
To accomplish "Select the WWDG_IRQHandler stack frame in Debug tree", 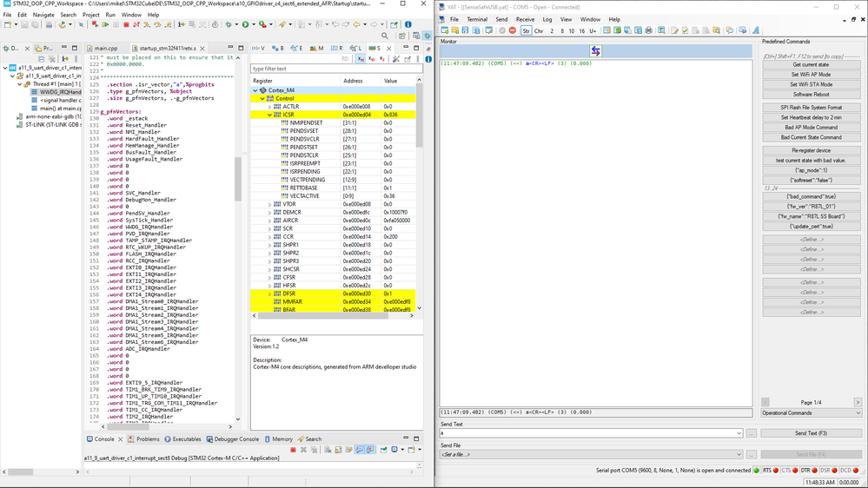I will (x=56, y=92).
